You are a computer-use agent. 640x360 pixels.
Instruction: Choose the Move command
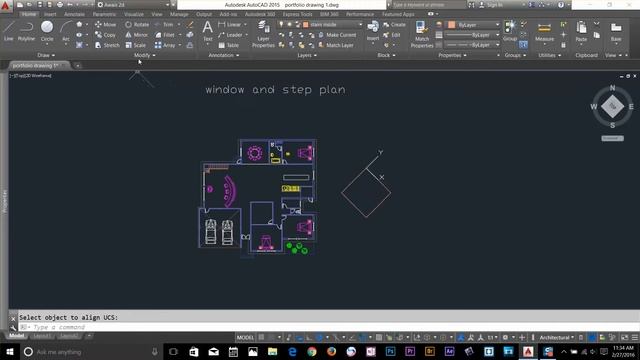click(x=105, y=24)
